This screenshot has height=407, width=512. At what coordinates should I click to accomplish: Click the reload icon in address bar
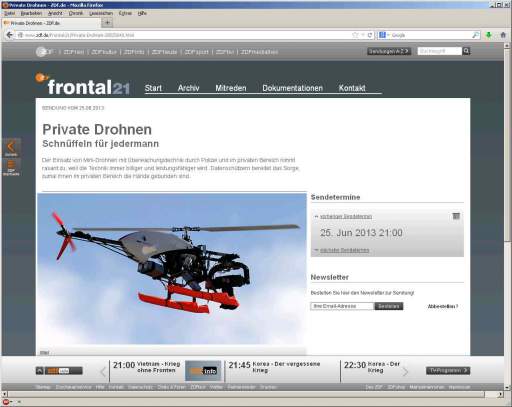[370, 35]
